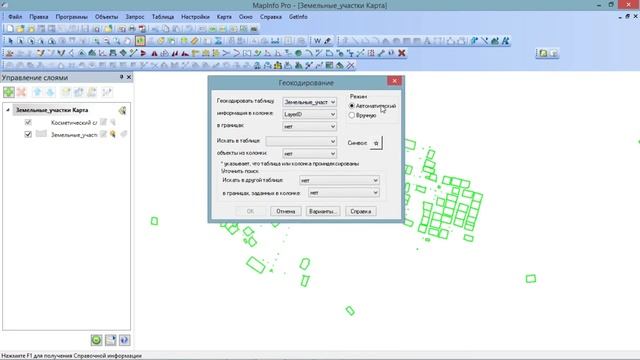Pin the Управление слоями panel
The image size is (640, 360).
[121, 77]
